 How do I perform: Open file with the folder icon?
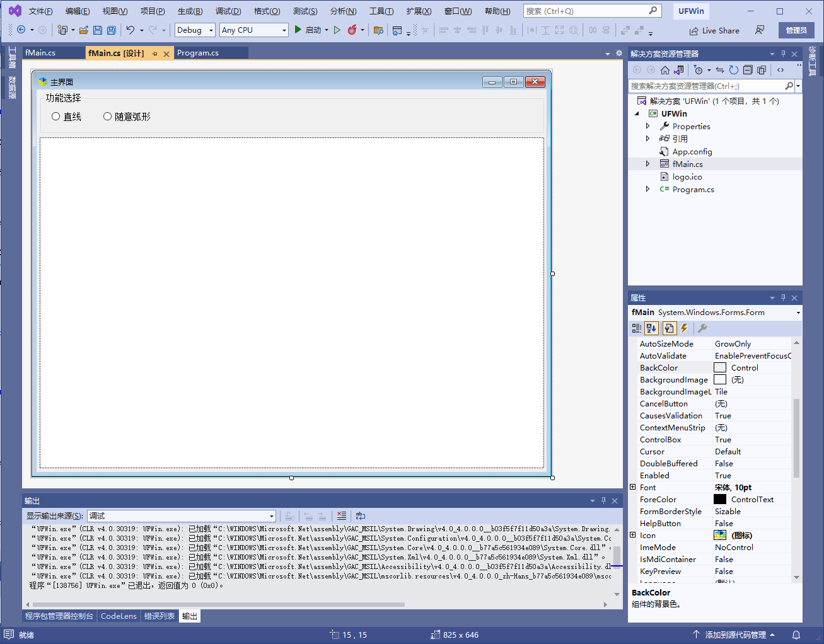[83, 30]
